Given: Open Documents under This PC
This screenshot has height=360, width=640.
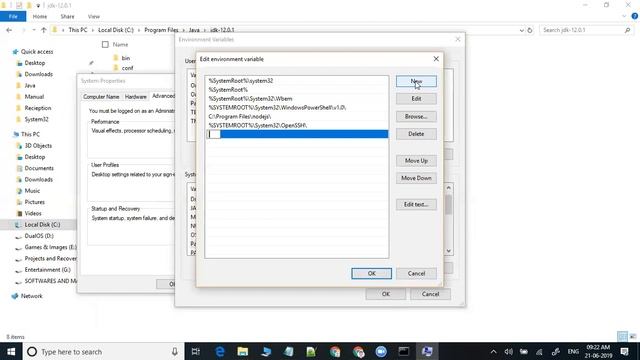Looking at the screenshot, I should click(x=39, y=168).
